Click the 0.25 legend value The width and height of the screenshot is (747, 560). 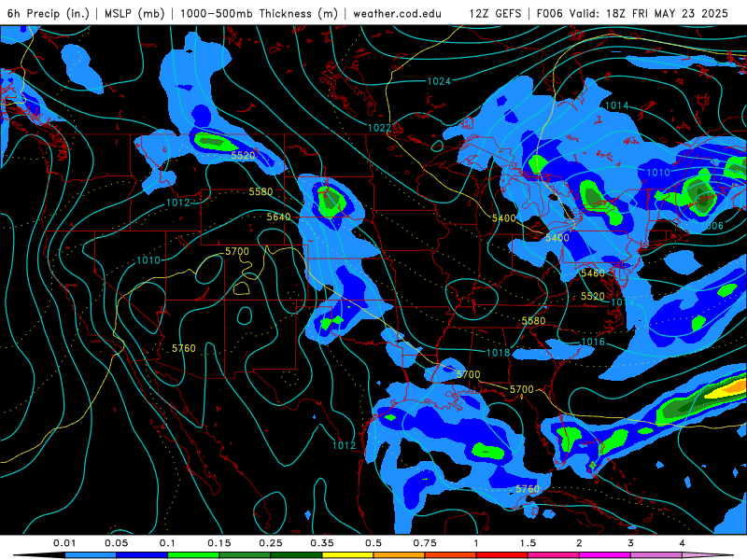[271, 543]
